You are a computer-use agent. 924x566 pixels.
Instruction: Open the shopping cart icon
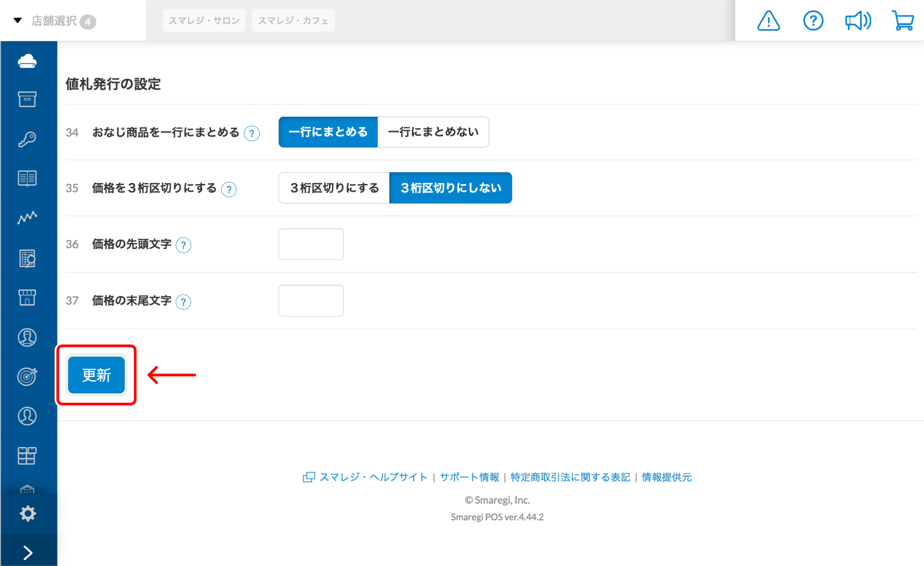pyautogui.click(x=902, y=21)
